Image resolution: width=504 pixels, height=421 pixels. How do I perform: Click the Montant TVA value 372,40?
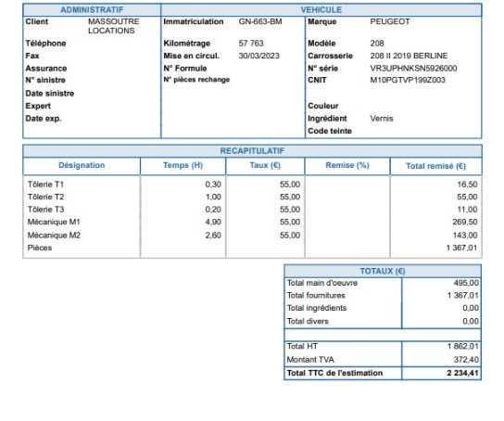point(466,360)
